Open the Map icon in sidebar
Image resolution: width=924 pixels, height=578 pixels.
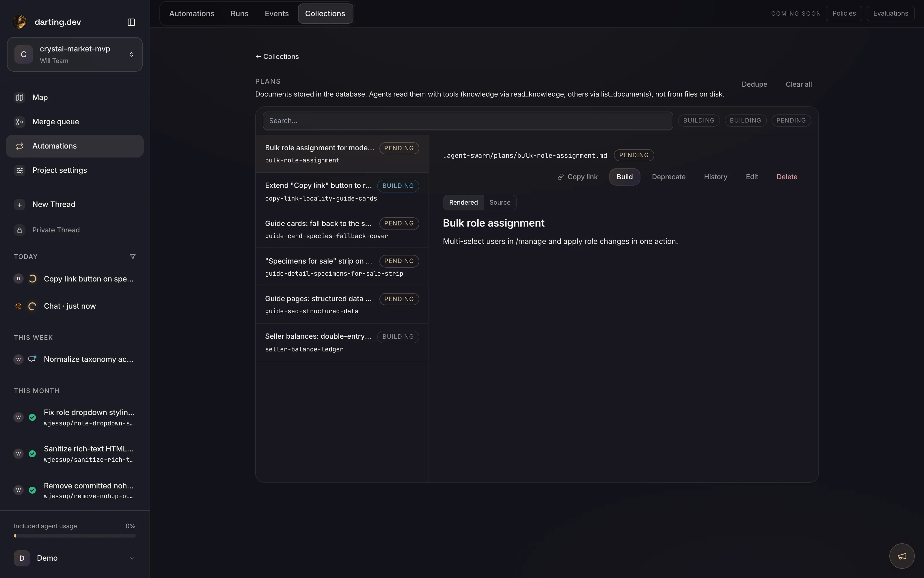[19, 97]
